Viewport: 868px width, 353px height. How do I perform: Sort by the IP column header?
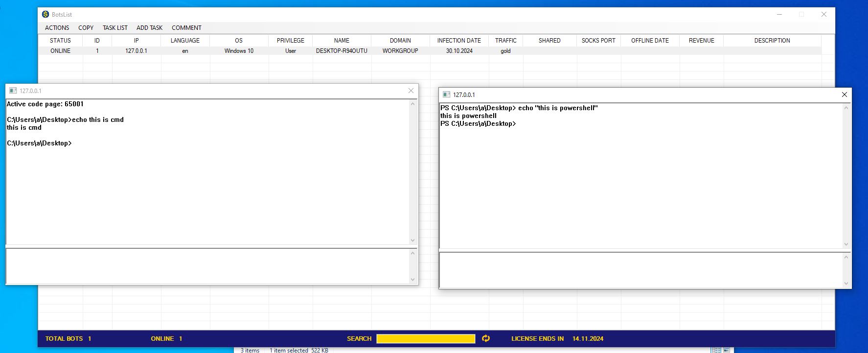click(136, 41)
